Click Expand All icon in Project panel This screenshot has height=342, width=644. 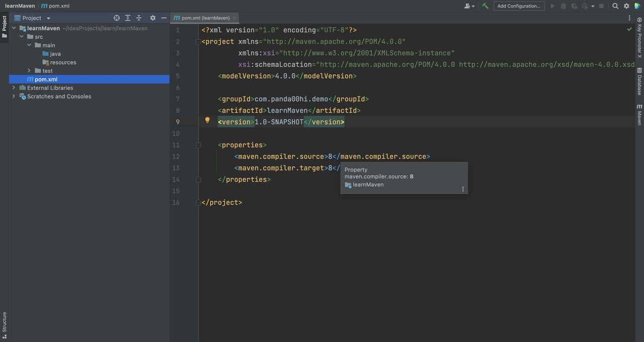pos(128,18)
